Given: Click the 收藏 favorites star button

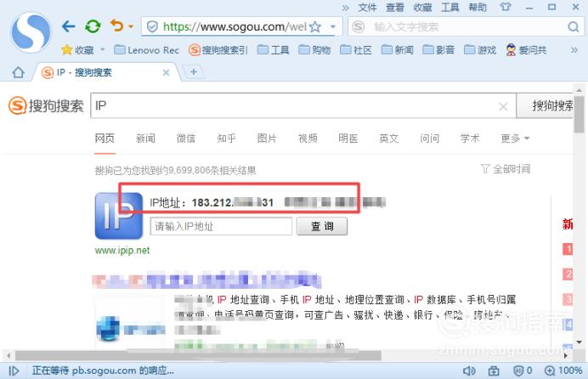Looking at the screenshot, I should [77, 50].
